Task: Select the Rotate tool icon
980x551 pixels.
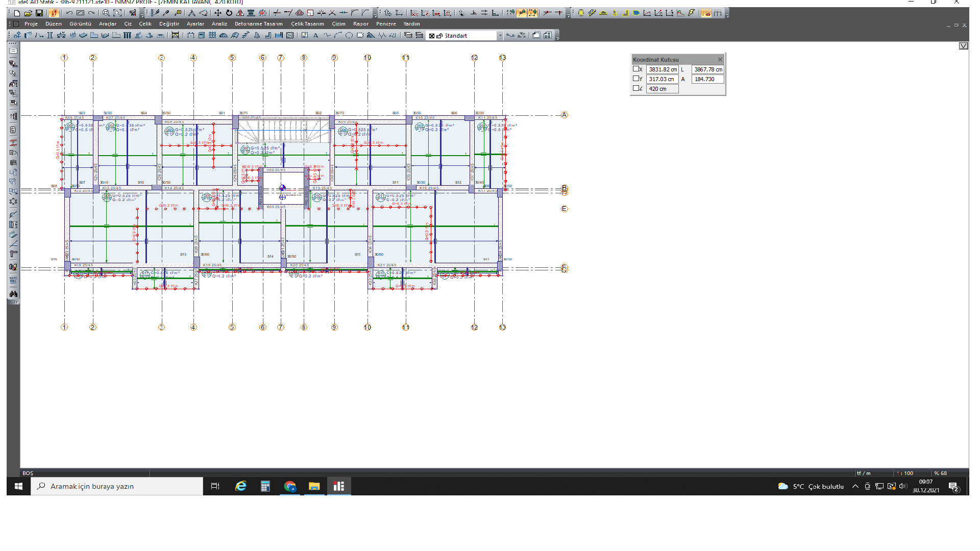Action: tap(229, 13)
